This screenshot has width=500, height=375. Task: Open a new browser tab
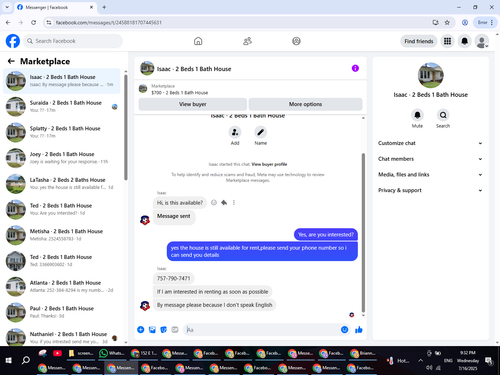point(104,7)
